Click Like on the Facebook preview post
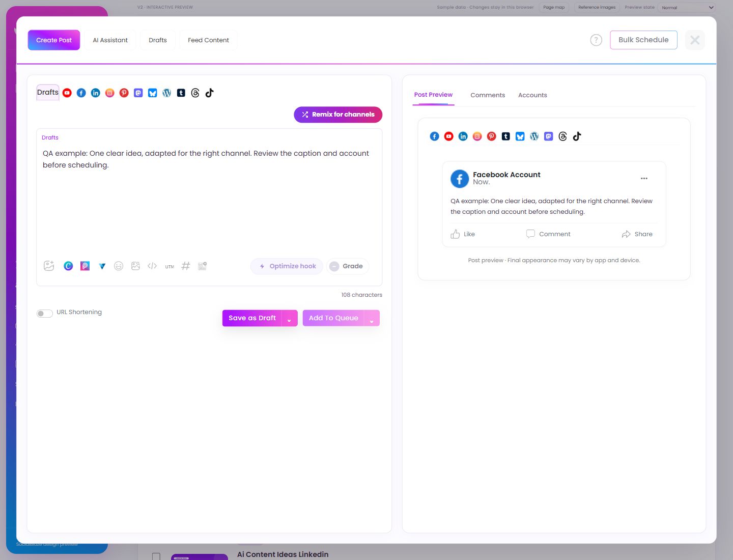 point(463,234)
